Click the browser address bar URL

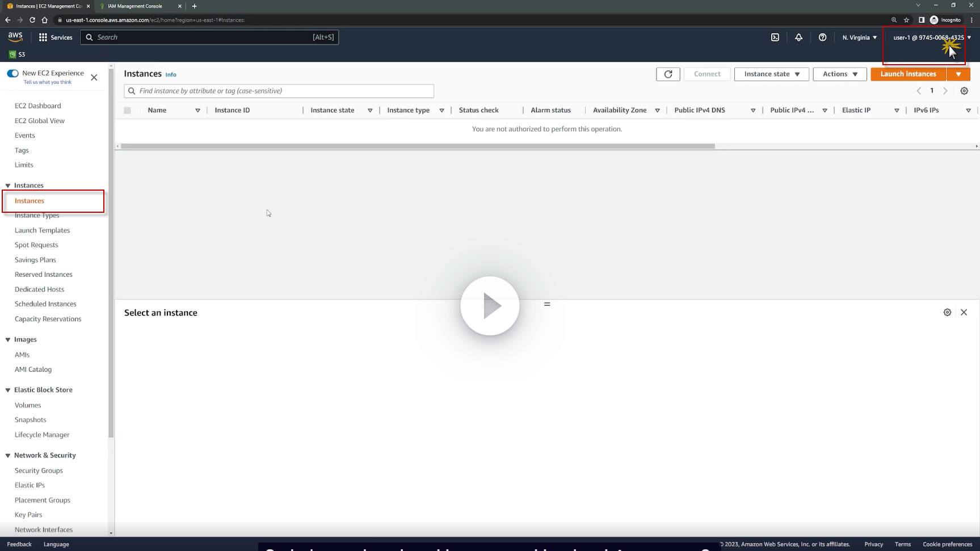[x=155, y=20]
